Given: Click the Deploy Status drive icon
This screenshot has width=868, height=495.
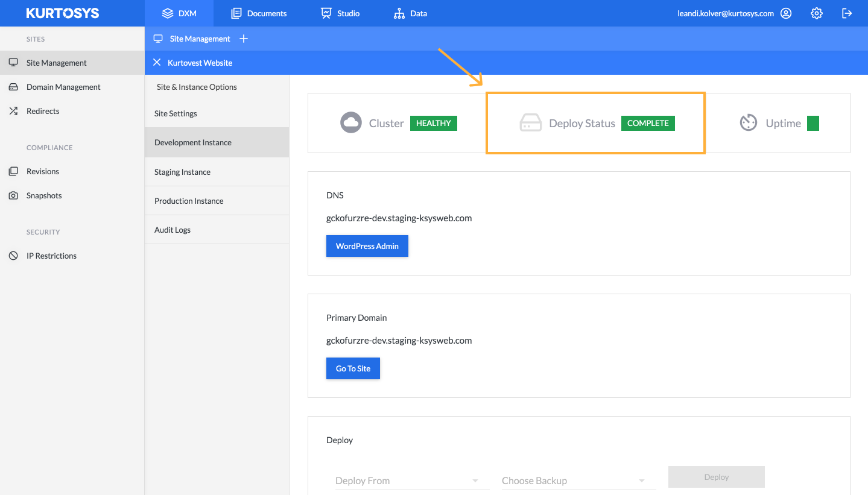Looking at the screenshot, I should pyautogui.click(x=530, y=123).
